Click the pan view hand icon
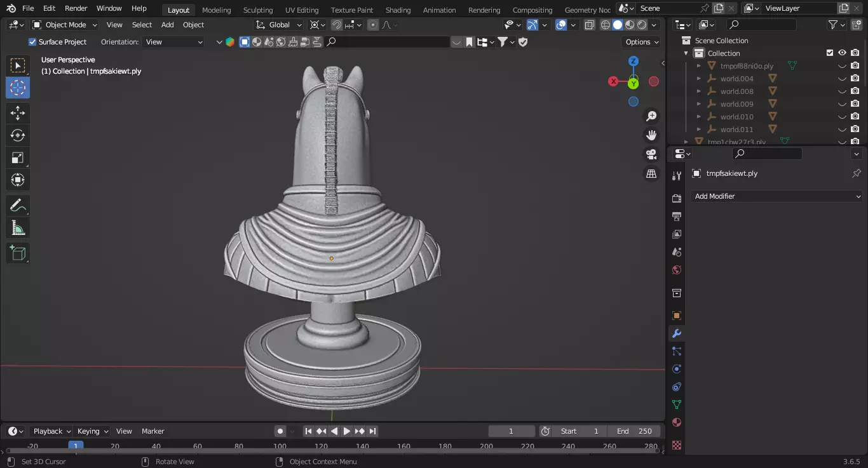The width and height of the screenshot is (868, 468). (x=651, y=135)
